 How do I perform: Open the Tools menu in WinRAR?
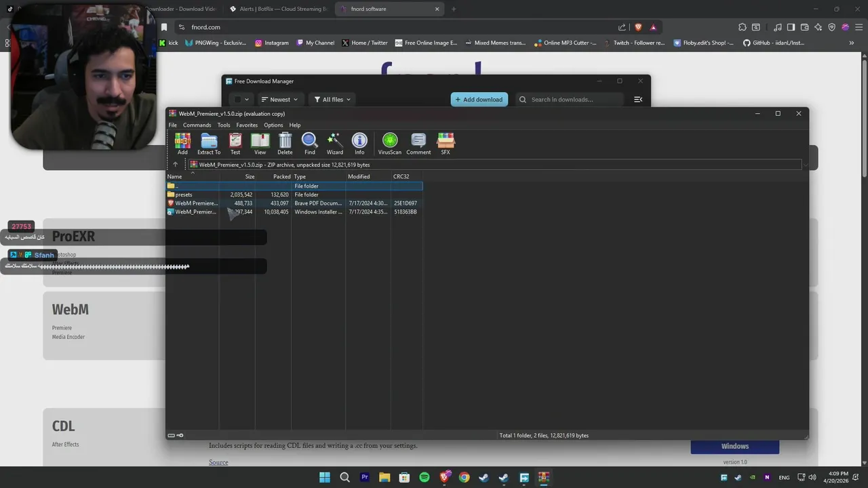tap(224, 125)
